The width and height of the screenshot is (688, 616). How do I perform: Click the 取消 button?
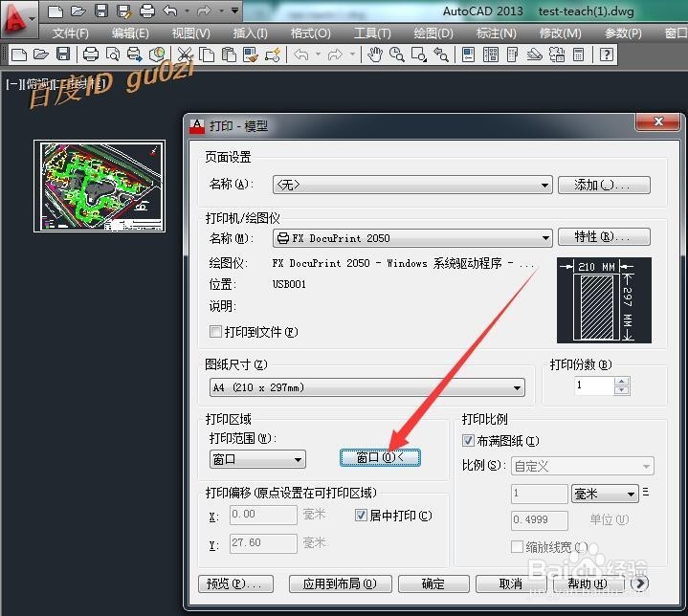(511, 584)
